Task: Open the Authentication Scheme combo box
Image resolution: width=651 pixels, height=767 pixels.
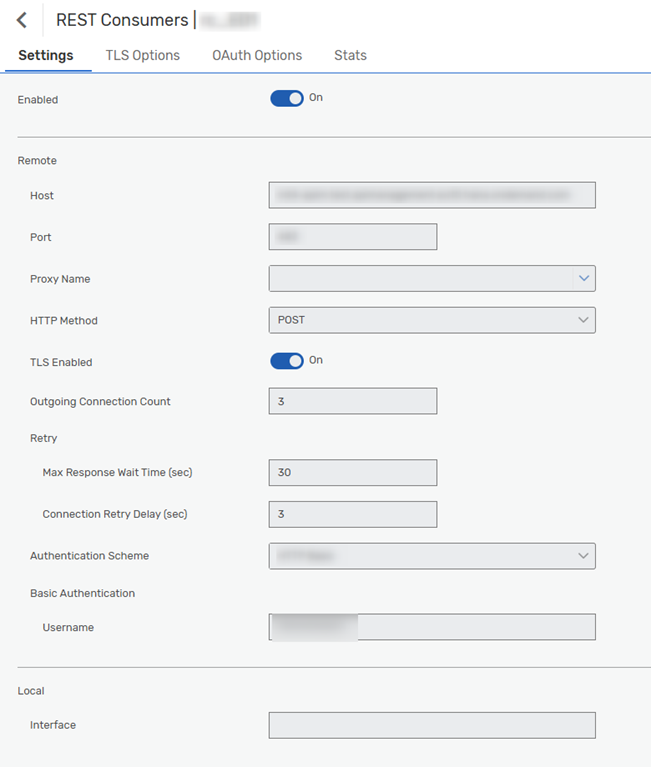Action: tap(420, 556)
